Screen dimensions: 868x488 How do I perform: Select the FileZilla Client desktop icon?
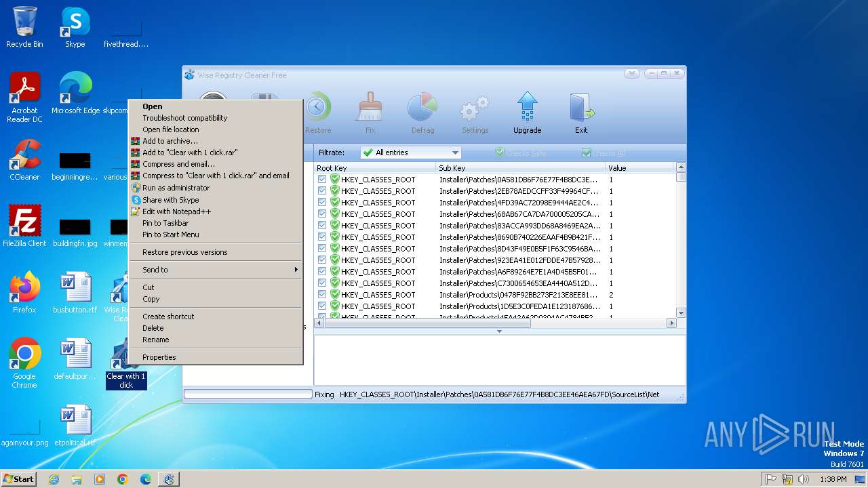tap(24, 226)
